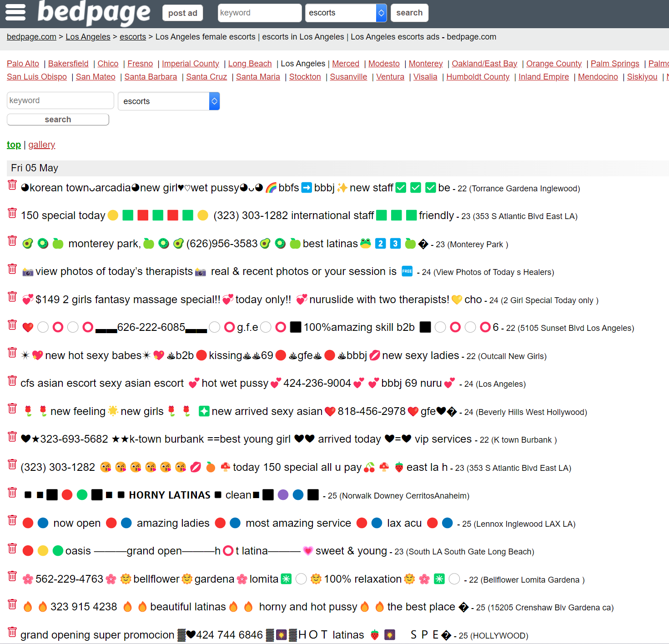Focus the lower keyword input

click(x=60, y=100)
